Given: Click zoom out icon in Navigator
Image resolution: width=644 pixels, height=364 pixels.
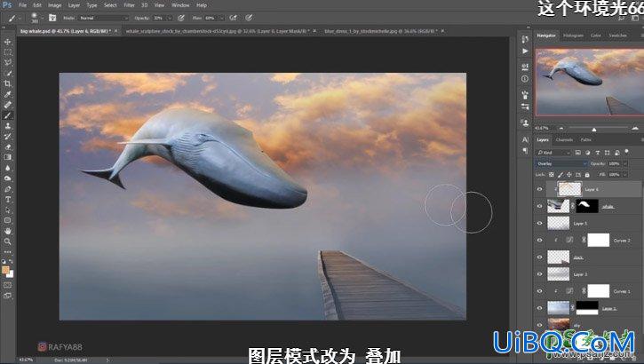Looking at the screenshot, I should tap(561, 129).
